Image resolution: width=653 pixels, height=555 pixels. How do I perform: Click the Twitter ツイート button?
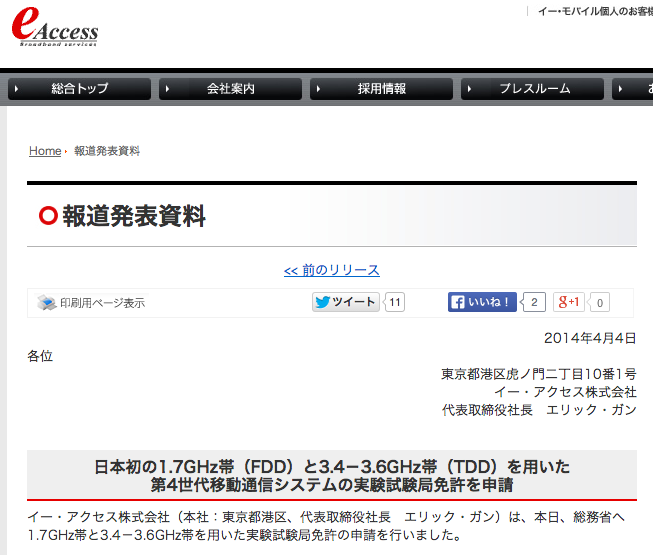click(346, 302)
